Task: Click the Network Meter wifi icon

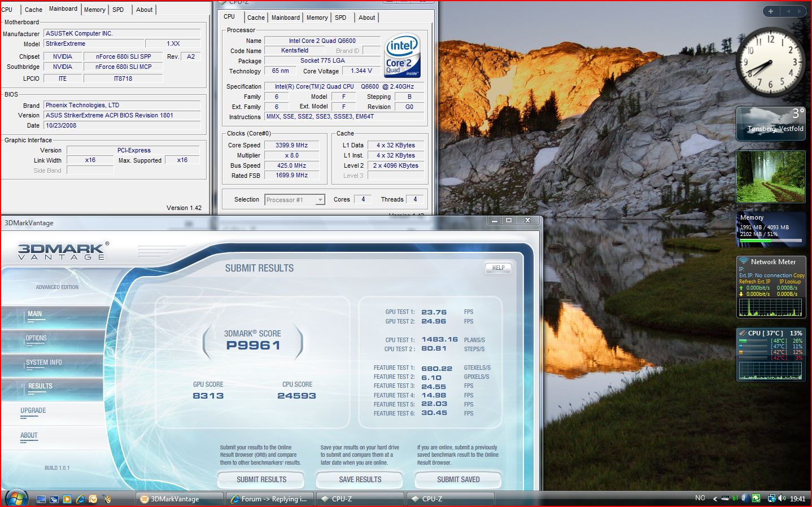Action: [x=744, y=261]
